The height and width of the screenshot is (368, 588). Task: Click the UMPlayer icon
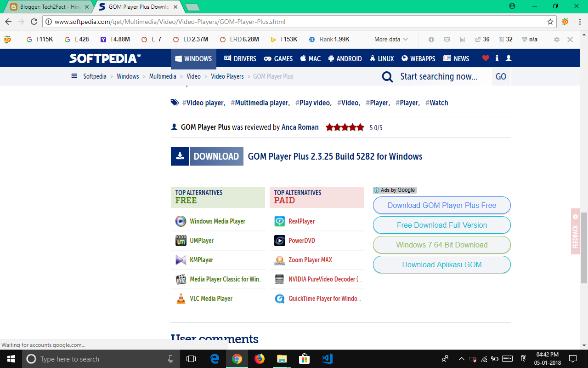pos(181,241)
